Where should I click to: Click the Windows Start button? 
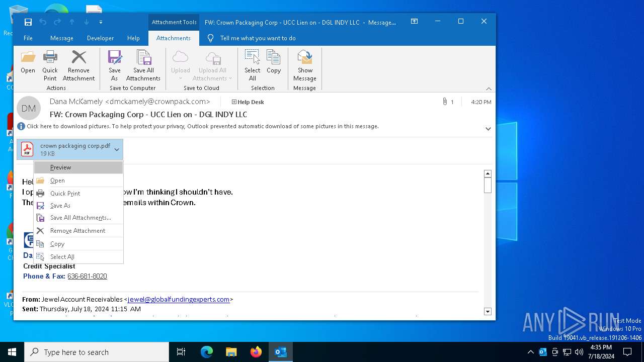[x=12, y=352]
